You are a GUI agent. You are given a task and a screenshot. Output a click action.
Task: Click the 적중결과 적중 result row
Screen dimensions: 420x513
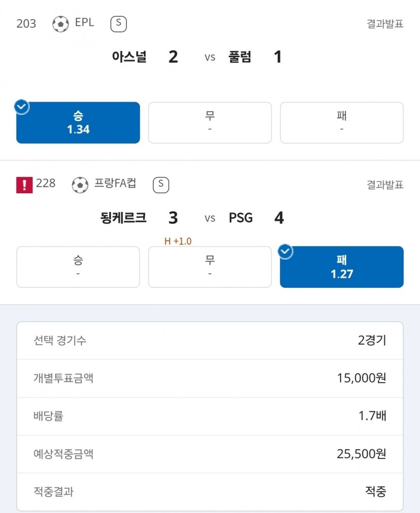(210, 491)
